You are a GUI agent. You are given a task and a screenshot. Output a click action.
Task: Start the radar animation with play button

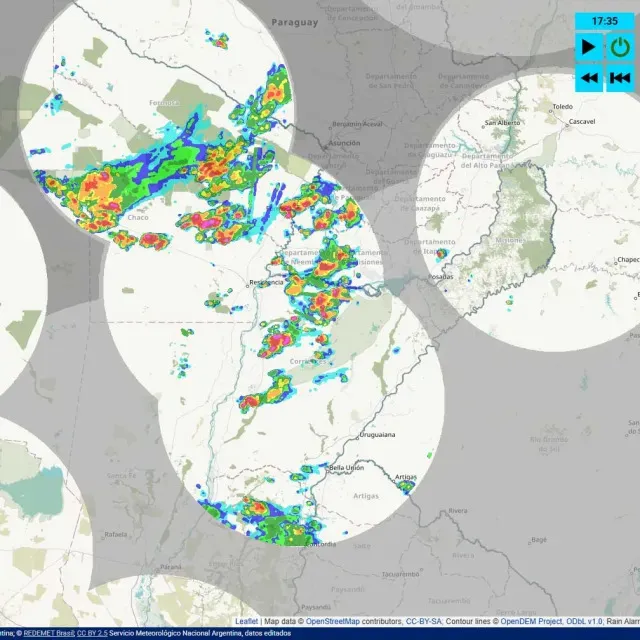[589, 47]
